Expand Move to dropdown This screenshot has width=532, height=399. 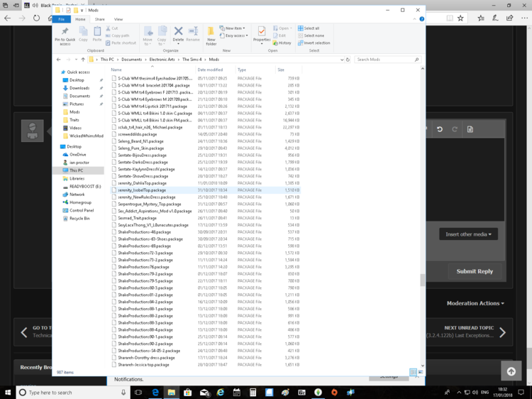click(x=148, y=42)
